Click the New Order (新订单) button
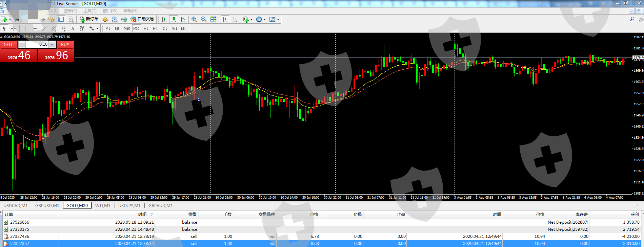 click(x=89, y=19)
